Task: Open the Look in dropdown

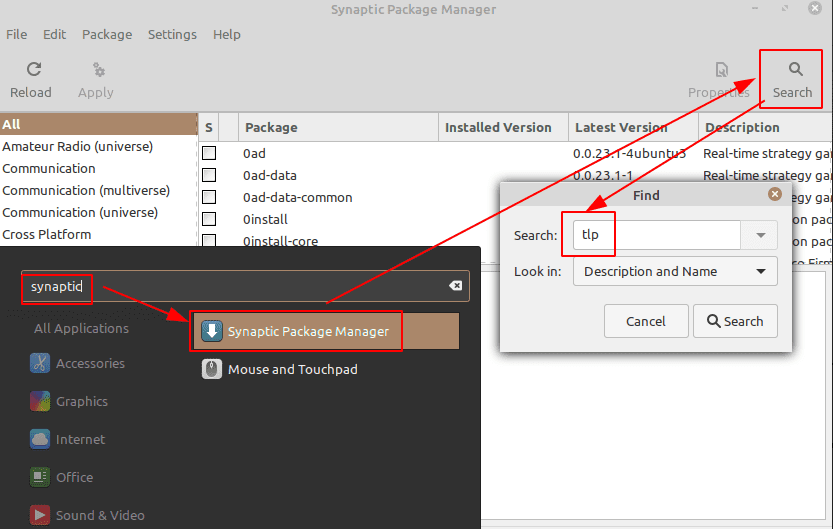Action: coord(675,271)
